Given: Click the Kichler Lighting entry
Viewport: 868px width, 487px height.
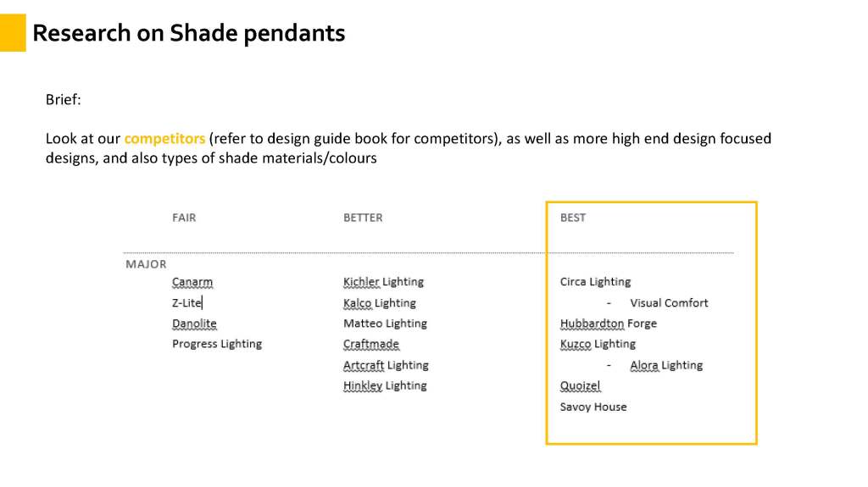Looking at the screenshot, I should click(383, 282).
